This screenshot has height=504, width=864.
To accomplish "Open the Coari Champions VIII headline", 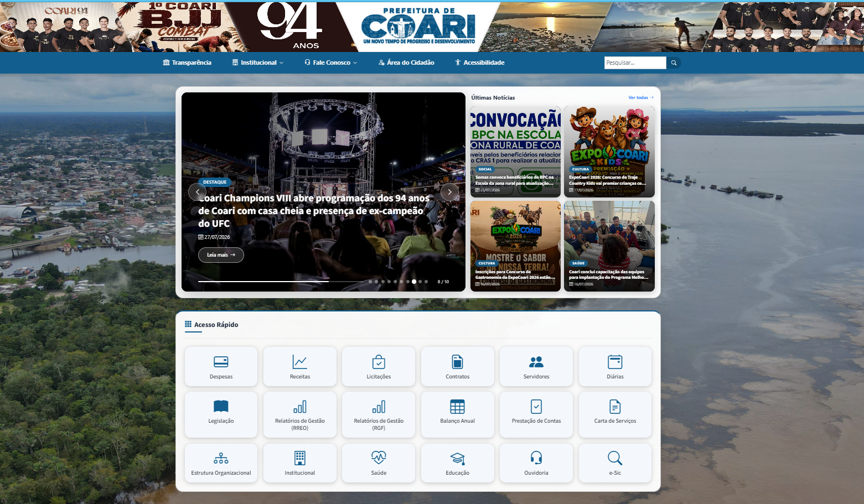I will (314, 211).
